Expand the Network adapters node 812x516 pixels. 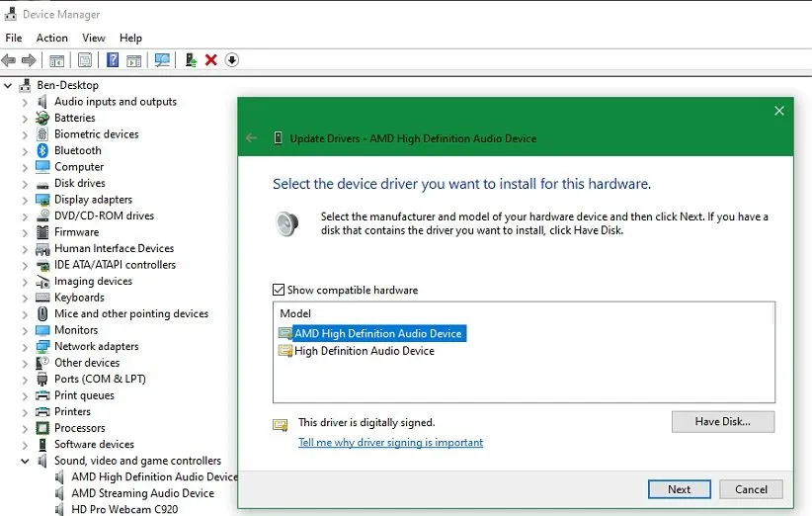pyautogui.click(x=25, y=347)
